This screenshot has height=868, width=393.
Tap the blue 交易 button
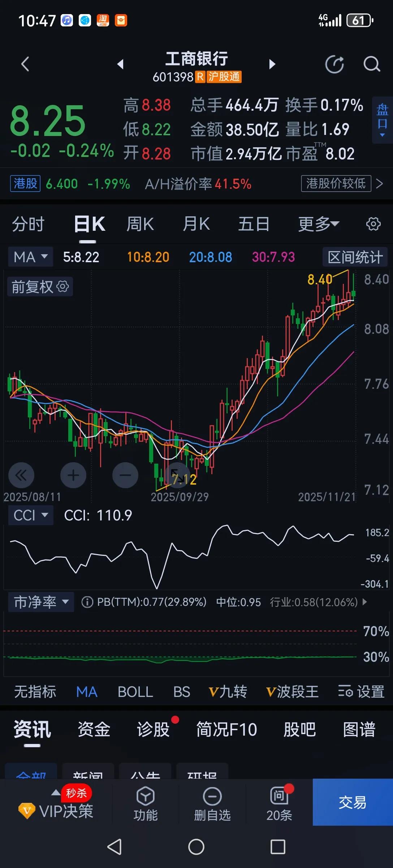click(353, 802)
